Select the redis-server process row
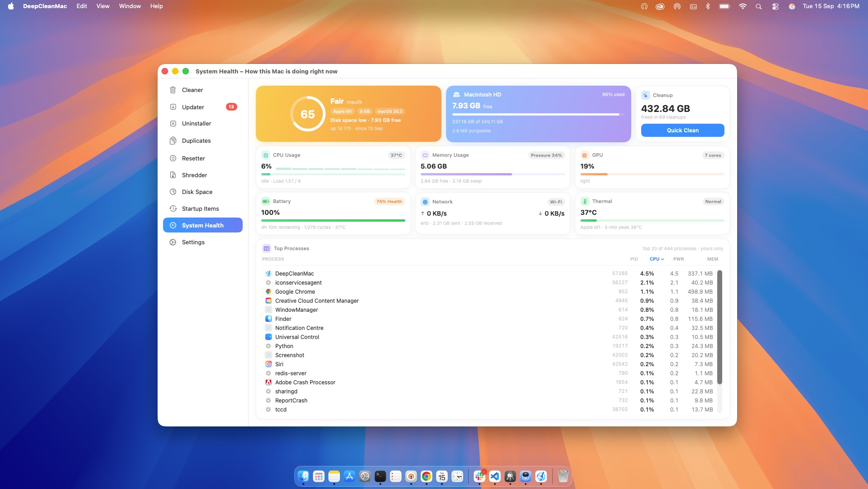The image size is (868, 489). click(x=489, y=373)
